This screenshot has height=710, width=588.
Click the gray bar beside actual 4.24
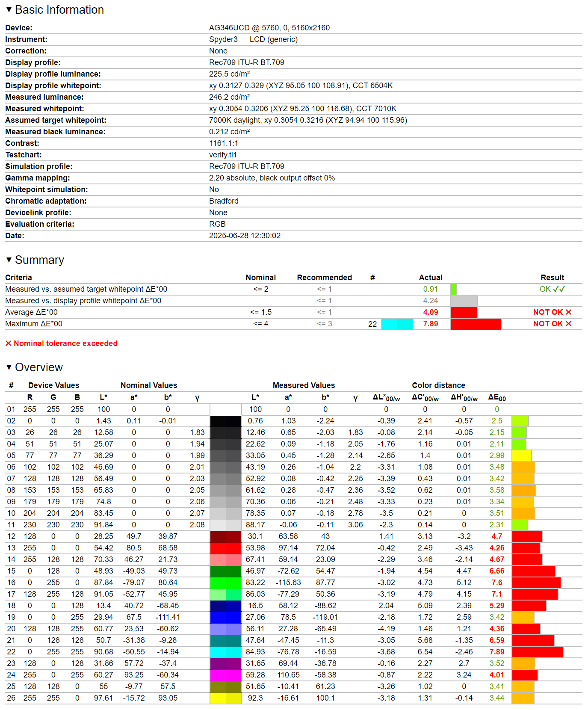point(464,301)
